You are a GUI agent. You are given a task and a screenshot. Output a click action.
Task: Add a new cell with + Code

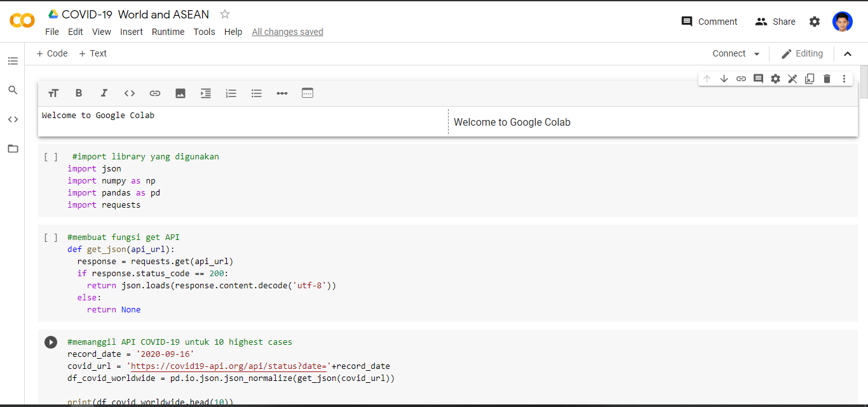click(52, 54)
